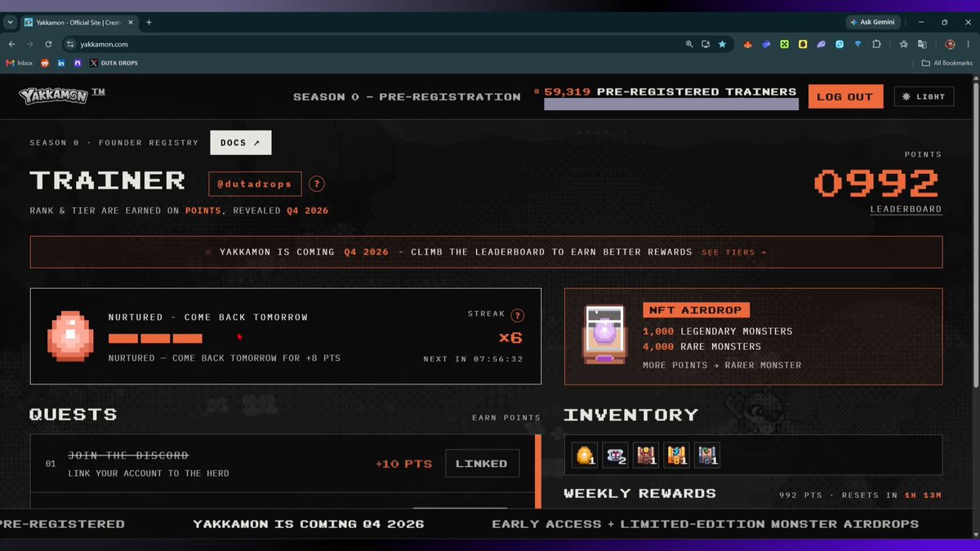Image resolution: width=980 pixels, height=551 pixels.
Task: Select the ticket item in inventory
Action: point(616,455)
